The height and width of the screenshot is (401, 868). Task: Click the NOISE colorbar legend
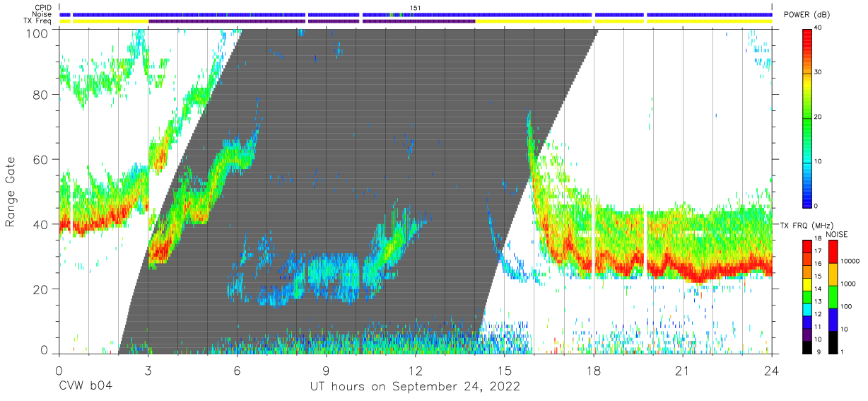point(832,296)
